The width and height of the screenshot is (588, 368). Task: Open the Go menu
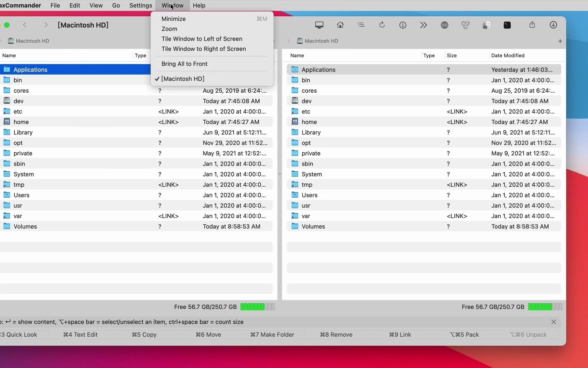click(x=116, y=5)
